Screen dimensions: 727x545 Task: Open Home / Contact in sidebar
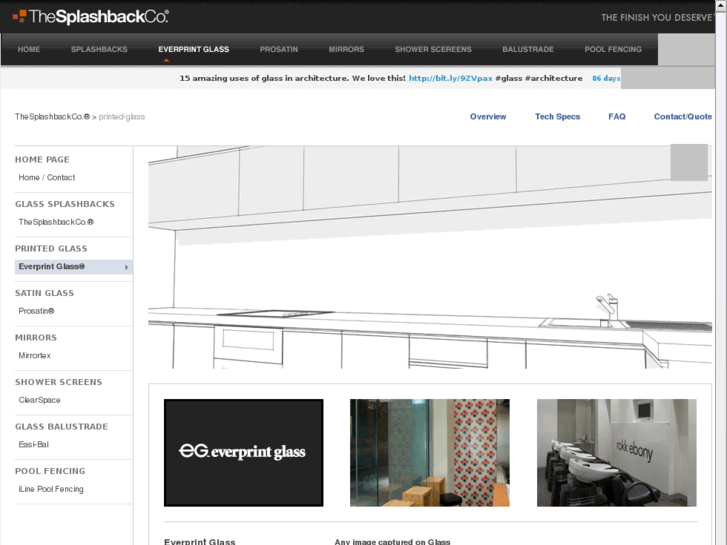click(47, 178)
